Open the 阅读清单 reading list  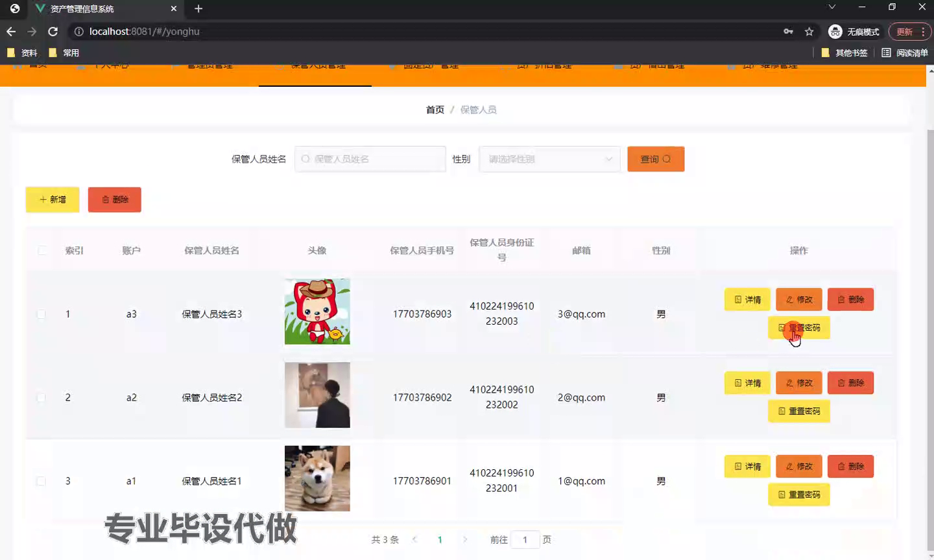[x=904, y=52]
